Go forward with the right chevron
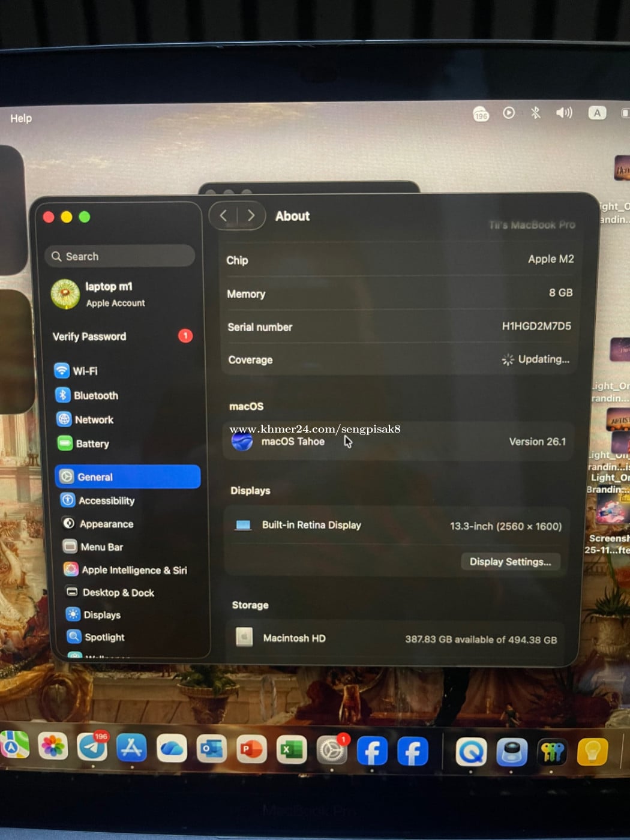630x840 pixels. [x=251, y=216]
